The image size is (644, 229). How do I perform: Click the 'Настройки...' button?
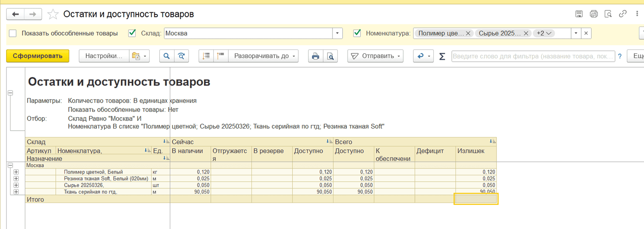[x=104, y=56]
